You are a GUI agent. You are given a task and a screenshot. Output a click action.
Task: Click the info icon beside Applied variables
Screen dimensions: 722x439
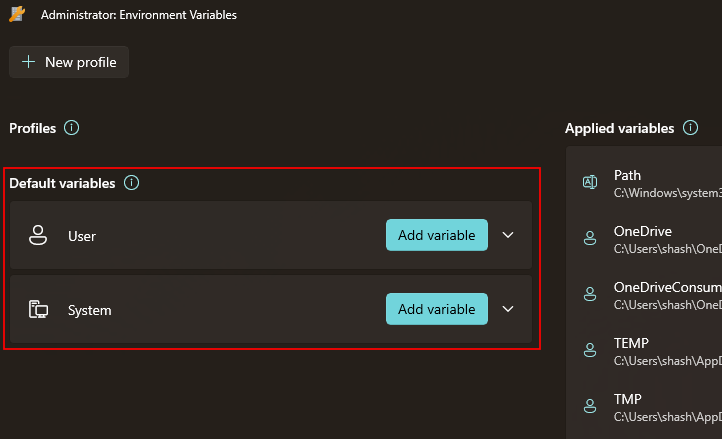click(x=689, y=128)
